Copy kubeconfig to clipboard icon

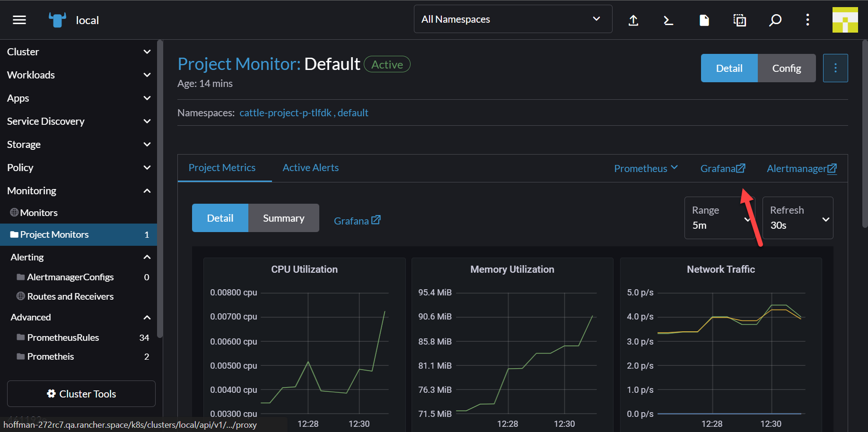739,20
